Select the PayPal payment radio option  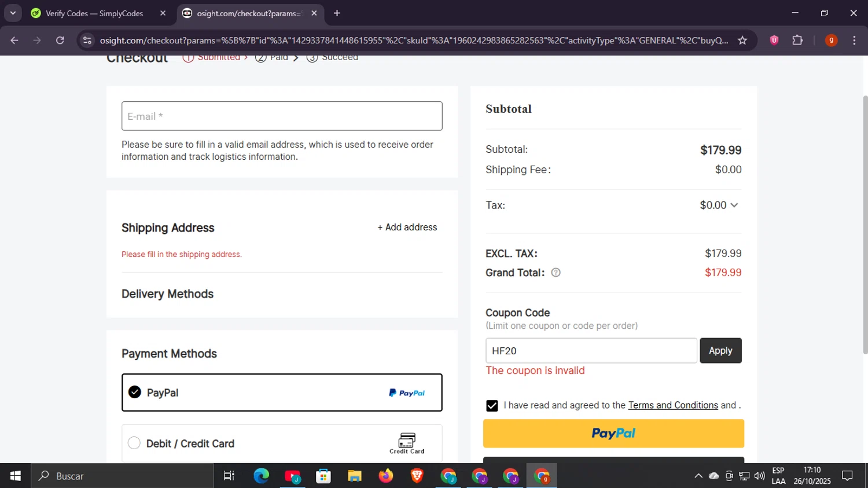tap(135, 392)
